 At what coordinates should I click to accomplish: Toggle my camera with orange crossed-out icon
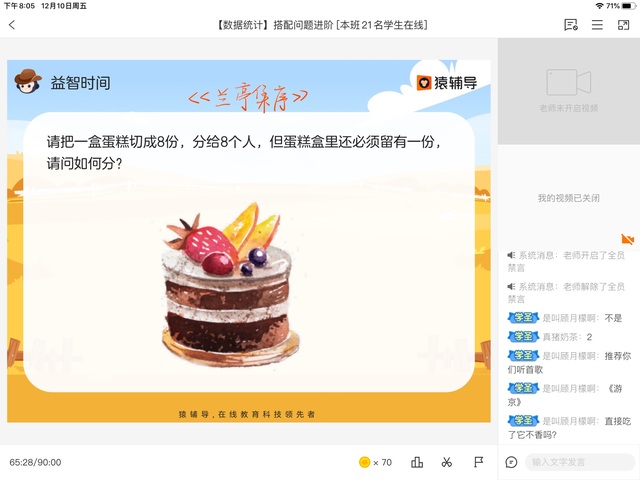point(627,239)
